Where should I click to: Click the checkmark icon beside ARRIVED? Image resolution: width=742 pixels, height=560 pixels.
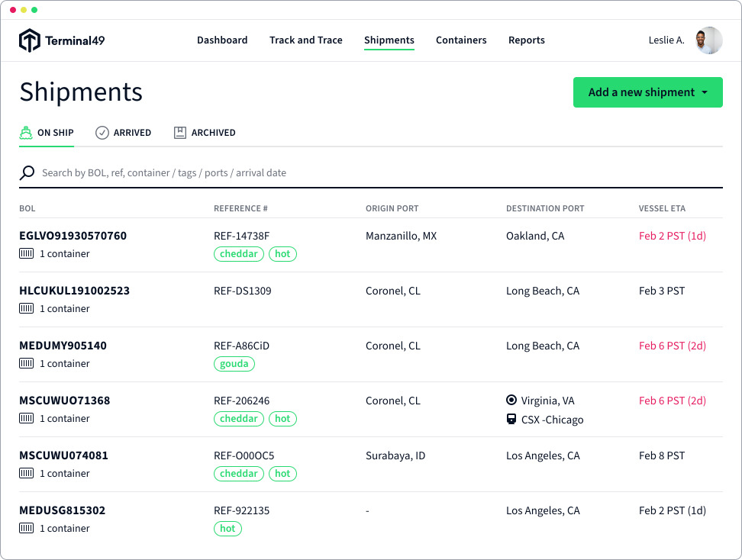102,133
